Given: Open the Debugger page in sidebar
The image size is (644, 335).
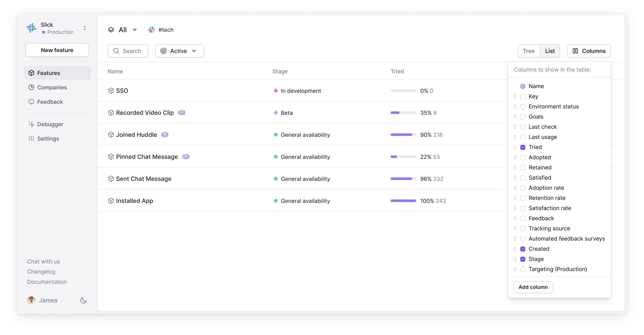Looking at the screenshot, I should point(57,124).
